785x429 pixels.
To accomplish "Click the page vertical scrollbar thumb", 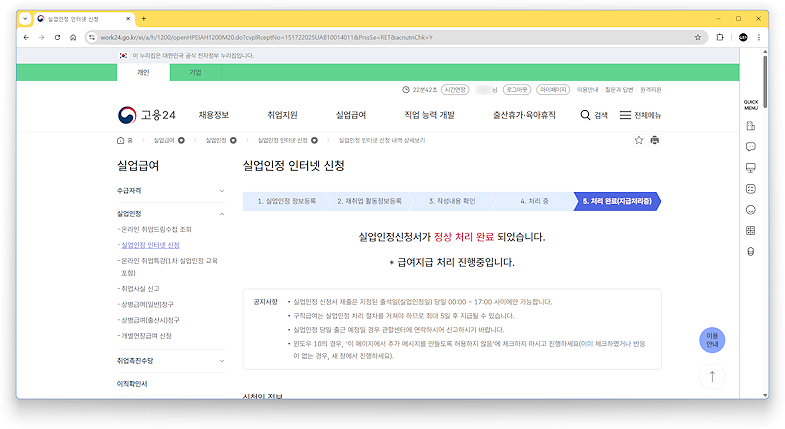I will click(765, 80).
